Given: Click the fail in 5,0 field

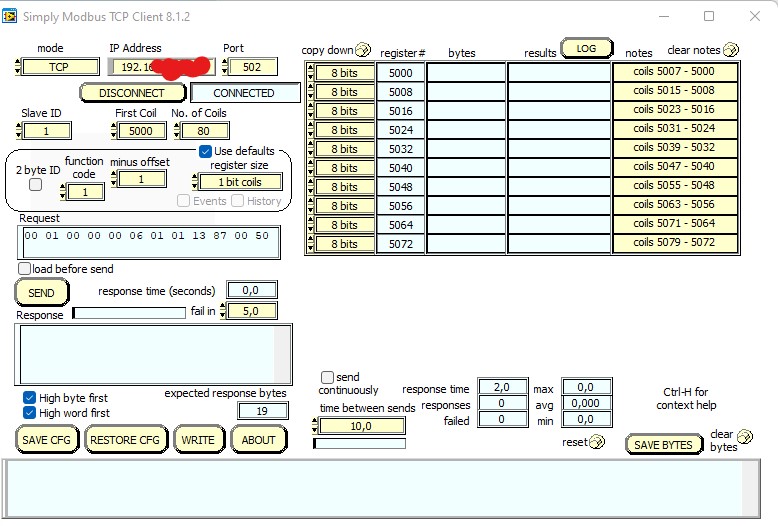Looking at the screenshot, I should coord(252,311).
